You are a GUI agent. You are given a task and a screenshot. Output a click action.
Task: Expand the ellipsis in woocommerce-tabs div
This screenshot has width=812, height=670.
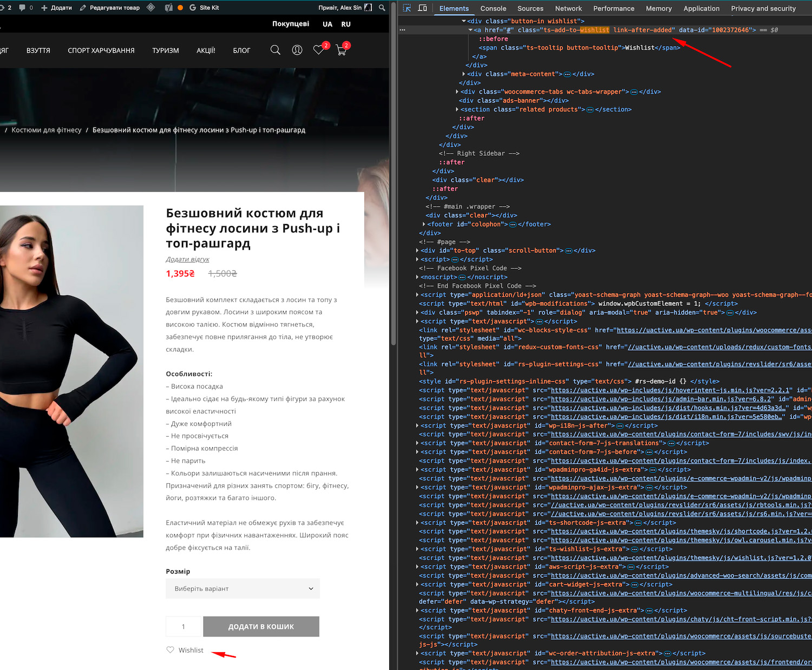coord(634,92)
